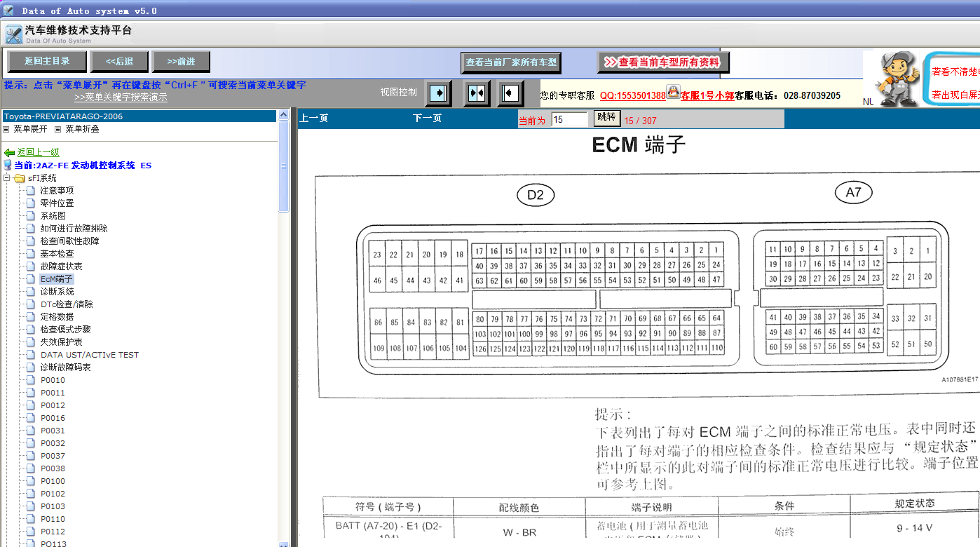Go to next page via 下一页
The width and height of the screenshot is (980, 547).
tap(428, 119)
